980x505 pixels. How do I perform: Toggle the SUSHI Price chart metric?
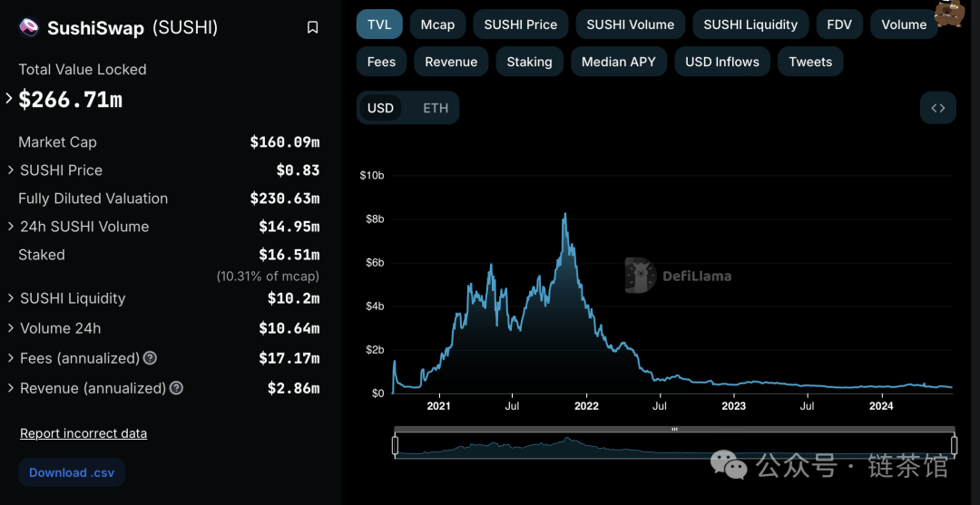[521, 24]
